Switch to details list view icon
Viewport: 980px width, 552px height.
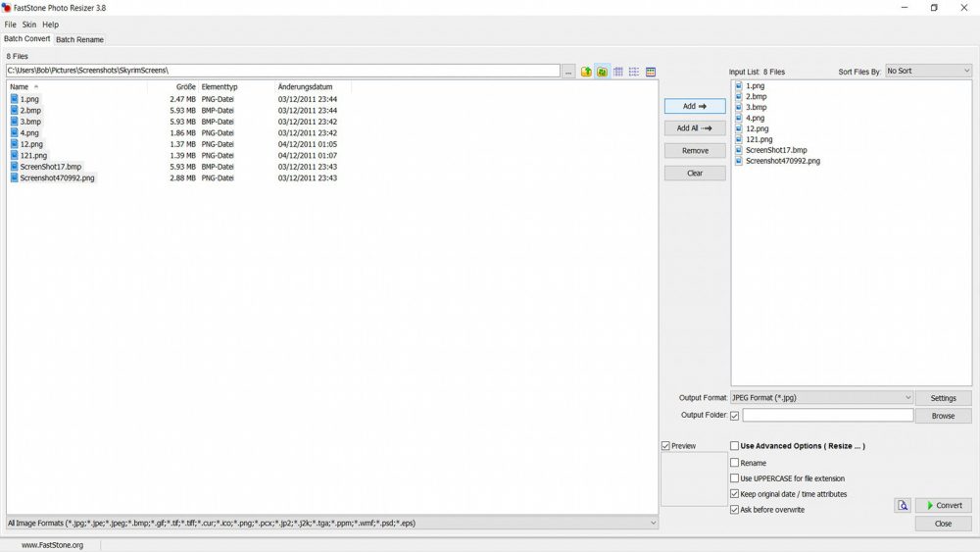pos(618,72)
